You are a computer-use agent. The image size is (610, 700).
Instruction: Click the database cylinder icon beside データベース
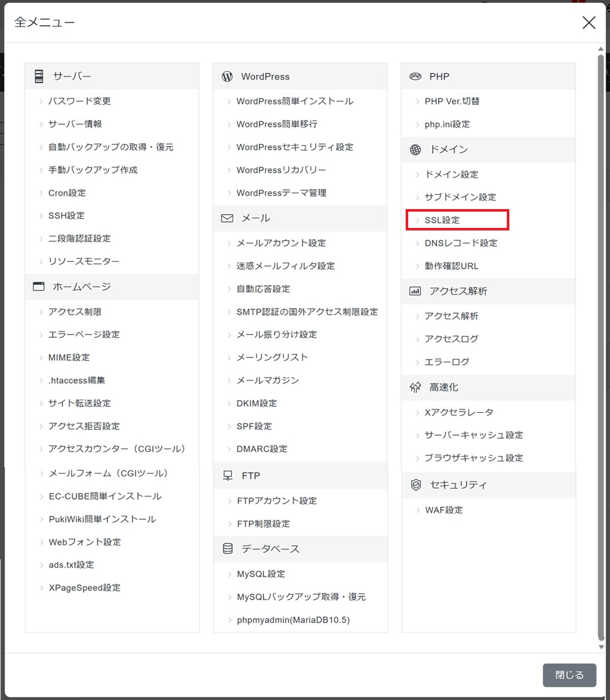228,548
